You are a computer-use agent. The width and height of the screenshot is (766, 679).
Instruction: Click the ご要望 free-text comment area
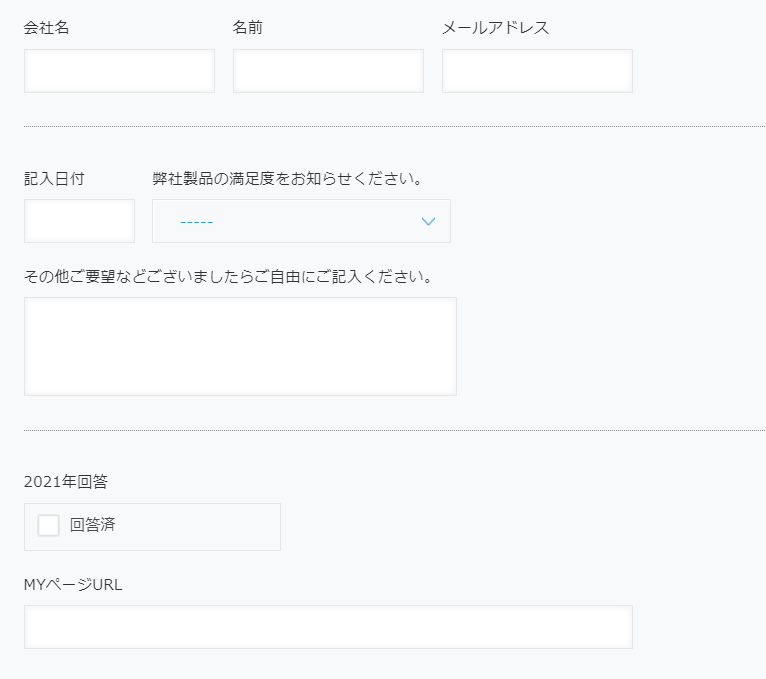click(x=240, y=346)
